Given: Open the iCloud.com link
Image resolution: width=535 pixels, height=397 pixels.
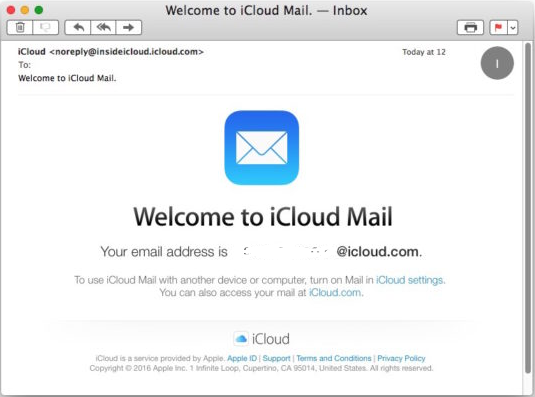Looking at the screenshot, I should click(335, 293).
